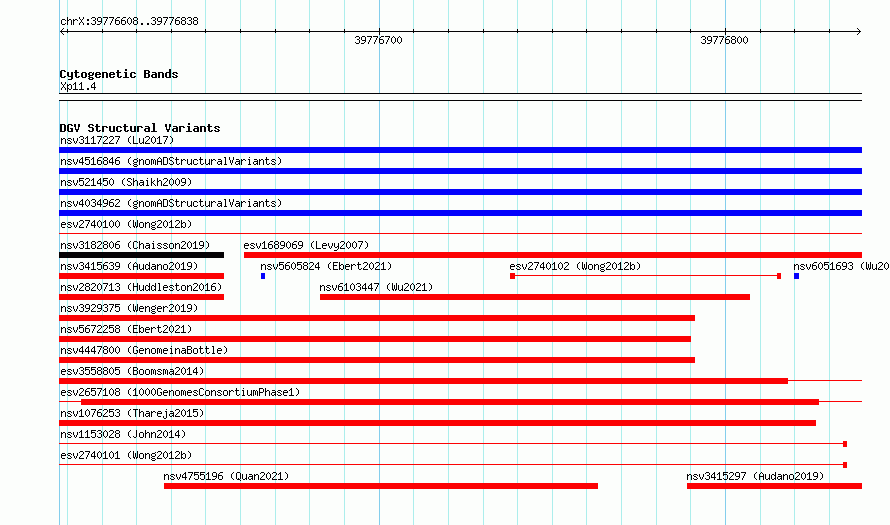Open esv3558805 (Boomsma2014) label

pos(132,371)
